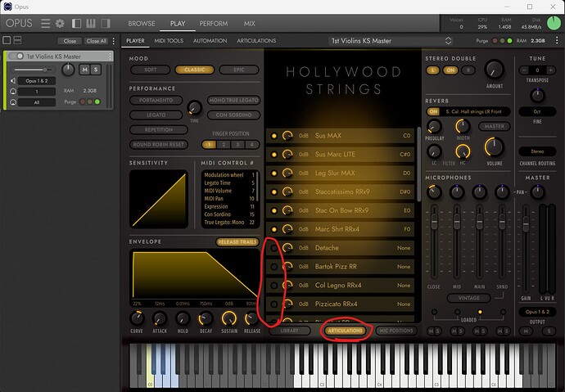The image size is (565, 392).
Task: Show the LIBRARY view button
Action: [289, 331]
